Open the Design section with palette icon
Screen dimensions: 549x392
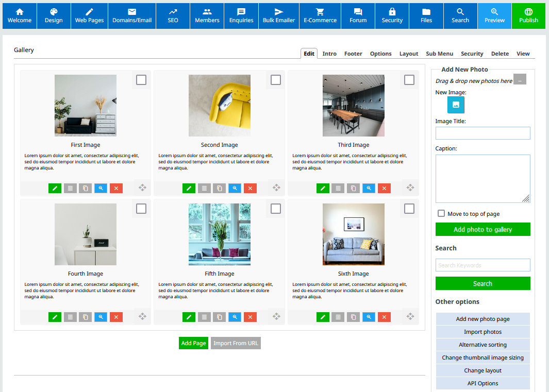point(54,16)
